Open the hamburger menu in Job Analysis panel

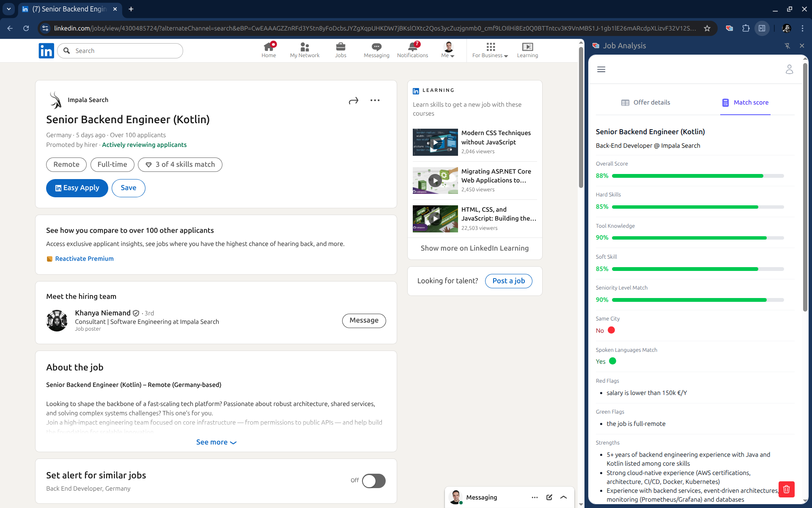click(601, 69)
